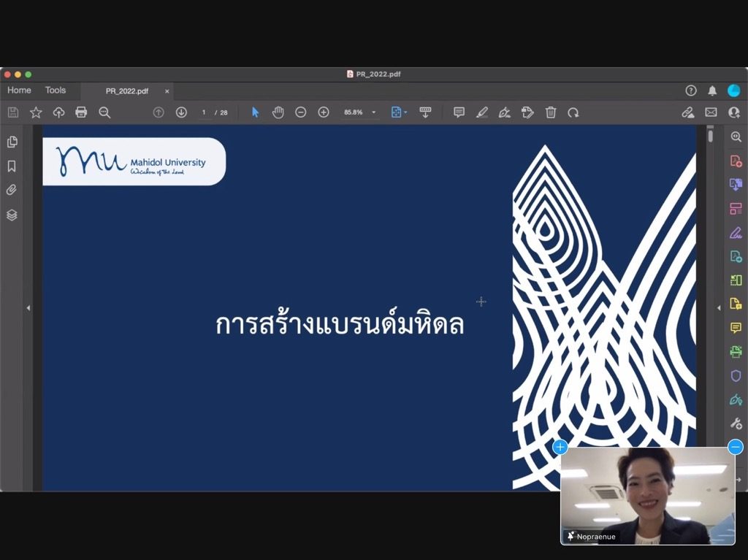Rotate the page with the rotate icon
This screenshot has width=748, height=560.
(573, 112)
